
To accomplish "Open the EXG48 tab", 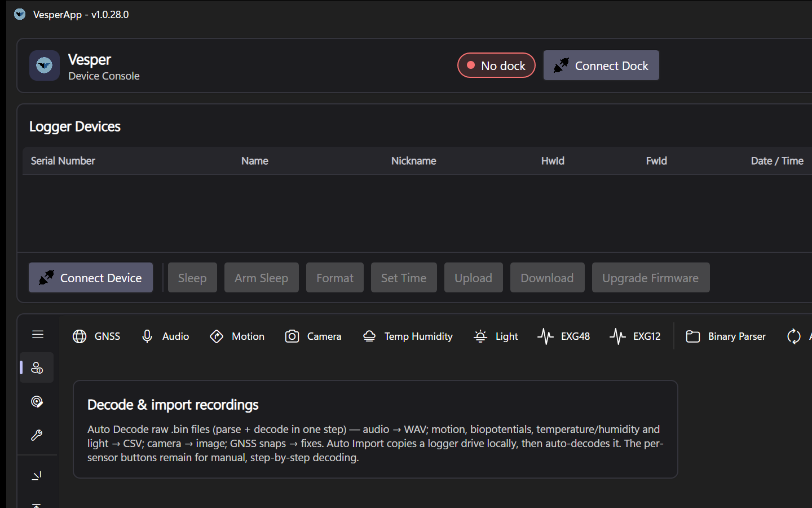I will pyautogui.click(x=564, y=336).
